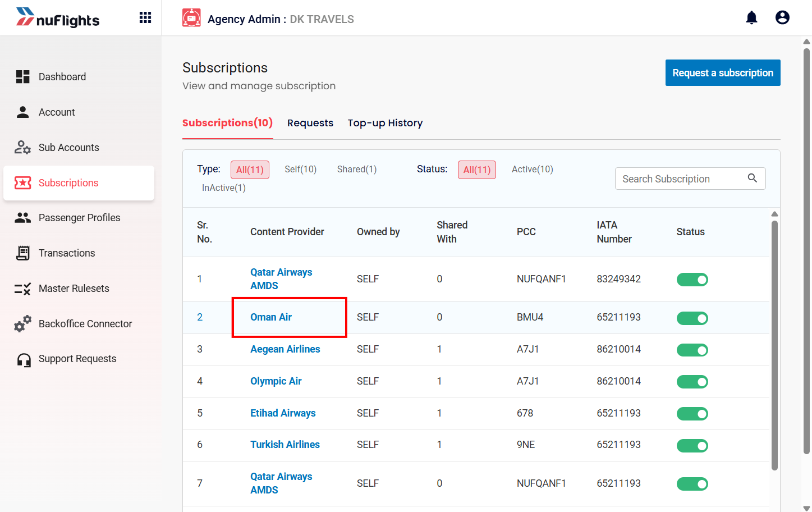
Task: Click the Backoffice Connector gears icon
Action: 22,324
